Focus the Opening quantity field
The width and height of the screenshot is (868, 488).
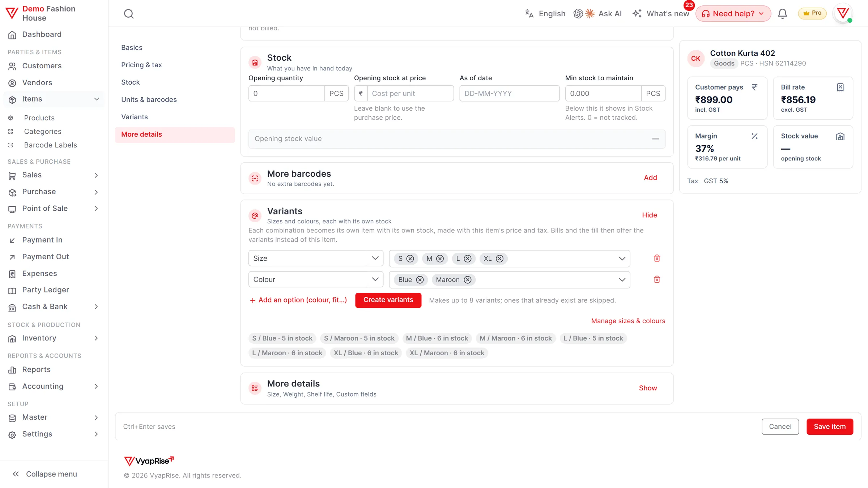(x=286, y=93)
